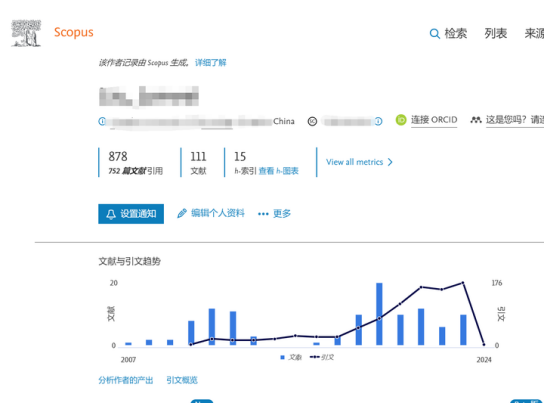Open View all metrics
The width and height of the screenshot is (545, 404).
(x=355, y=162)
